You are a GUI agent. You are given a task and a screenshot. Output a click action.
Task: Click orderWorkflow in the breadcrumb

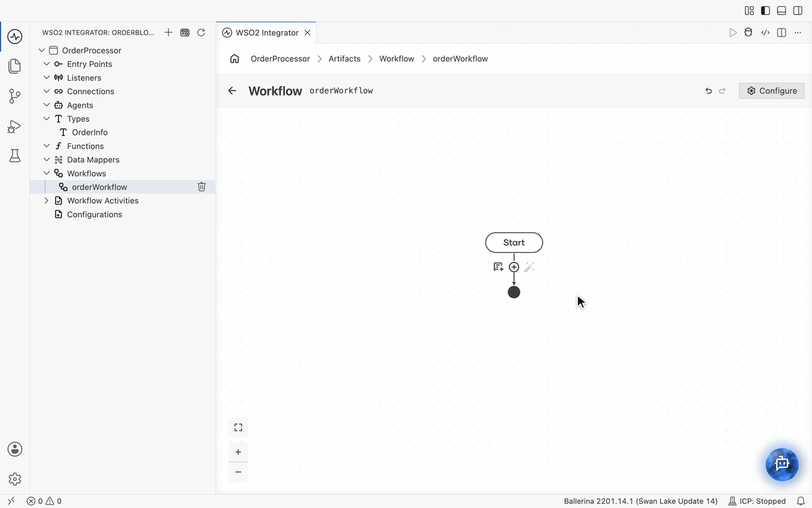coord(460,59)
